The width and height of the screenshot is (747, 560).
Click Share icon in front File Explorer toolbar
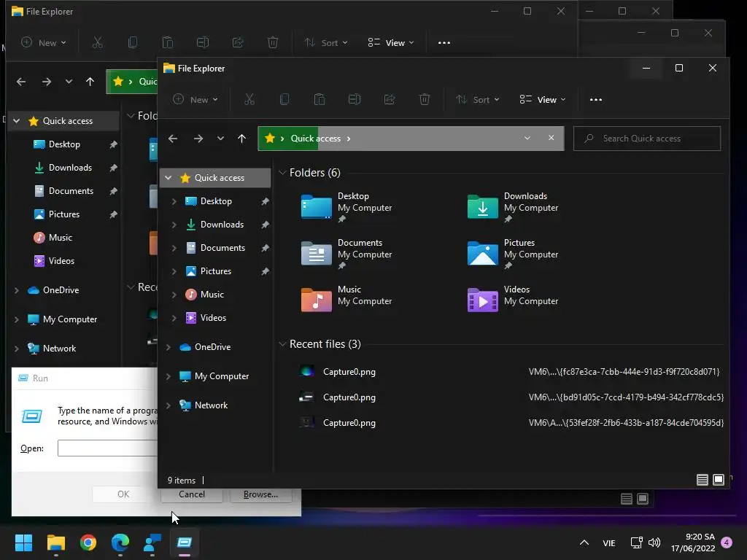pyautogui.click(x=390, y=99)
